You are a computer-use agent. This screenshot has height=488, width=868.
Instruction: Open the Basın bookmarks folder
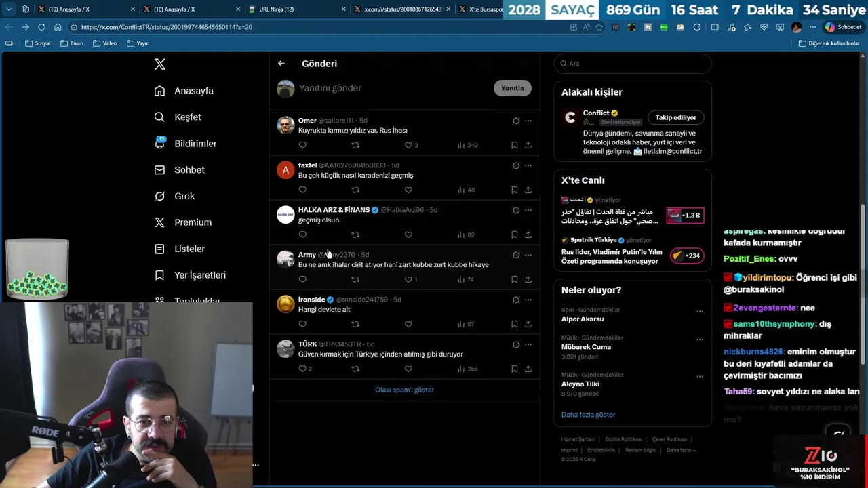[71, 43]
